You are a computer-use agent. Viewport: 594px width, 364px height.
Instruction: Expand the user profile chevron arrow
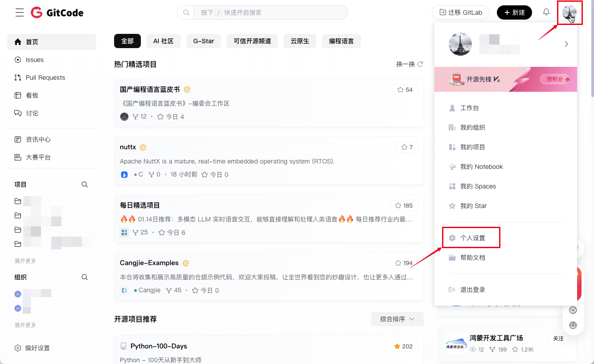click(x=566, y=44)
